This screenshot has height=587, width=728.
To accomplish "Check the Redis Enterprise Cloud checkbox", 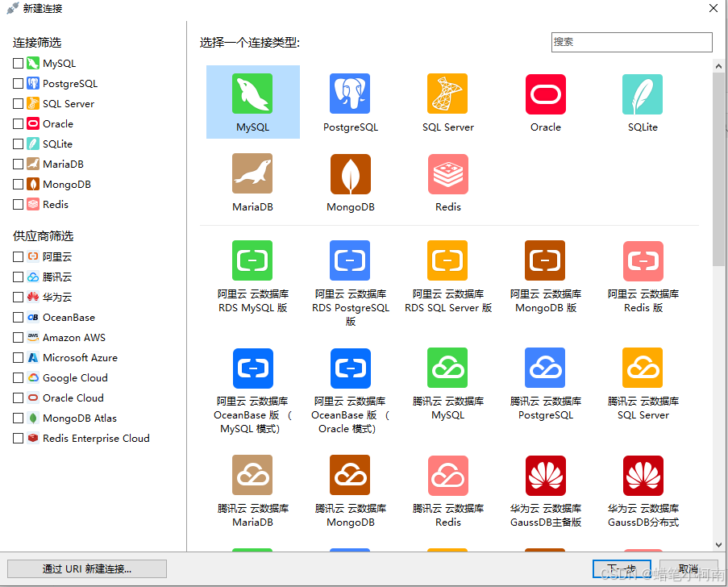I will point(18,438).
